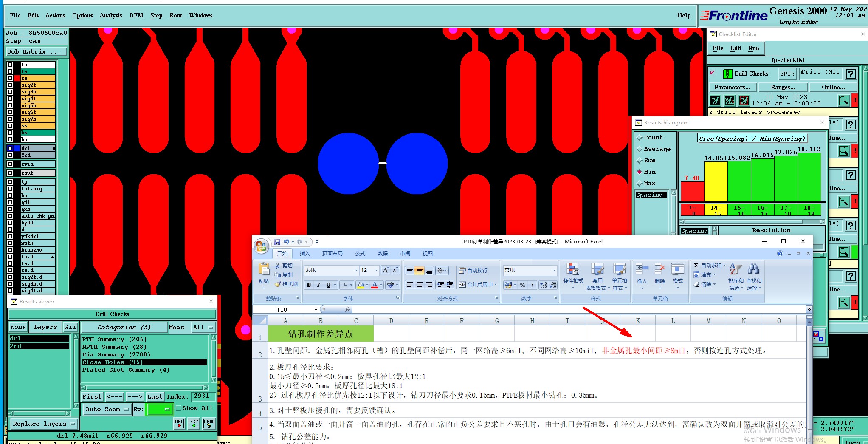Toggle the Show All checkbox
Viewport: 868px width, 444px height.
coord(179,408)
